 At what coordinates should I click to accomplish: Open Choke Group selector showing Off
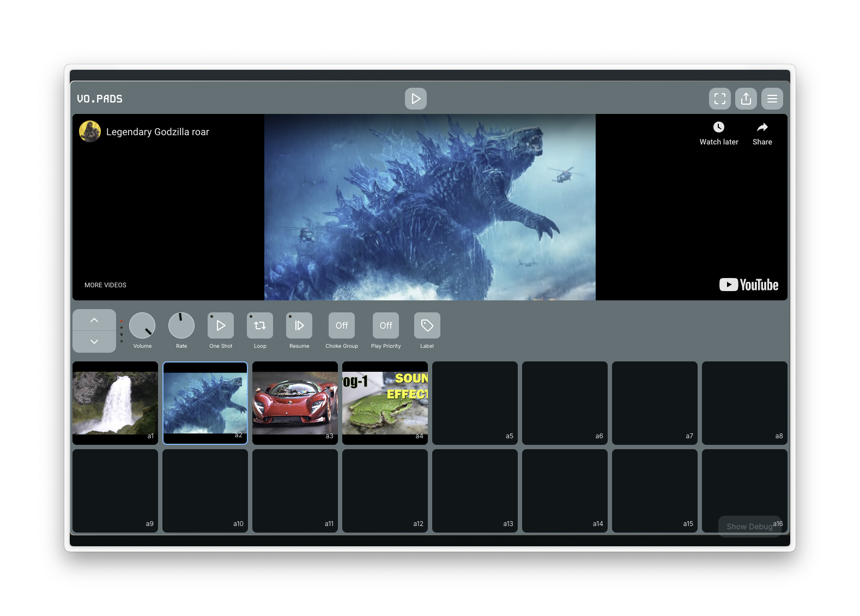click(342, 325)
